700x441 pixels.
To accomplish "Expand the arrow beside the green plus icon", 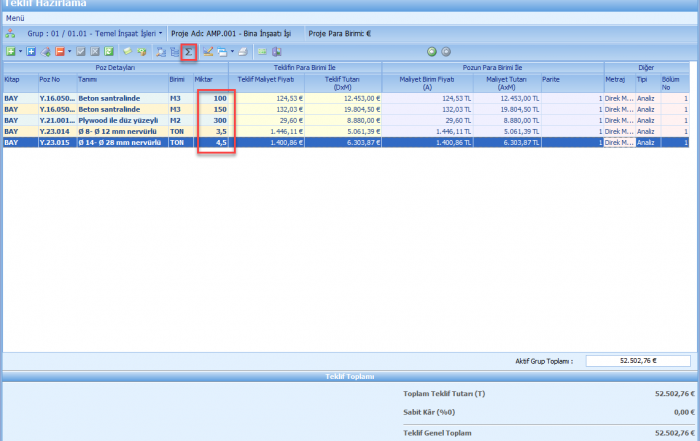I will (x=19, y=51).
